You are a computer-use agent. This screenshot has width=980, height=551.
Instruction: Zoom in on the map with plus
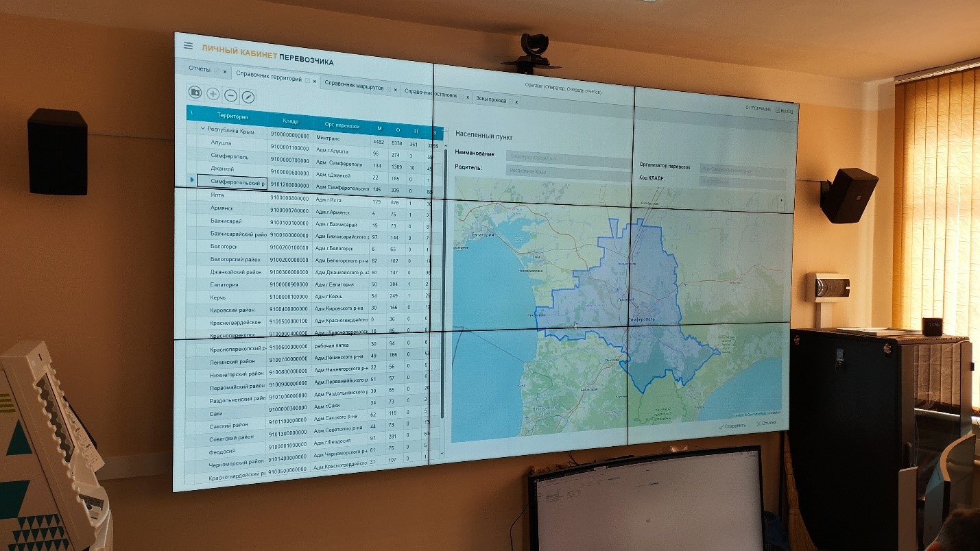point(781,200)
